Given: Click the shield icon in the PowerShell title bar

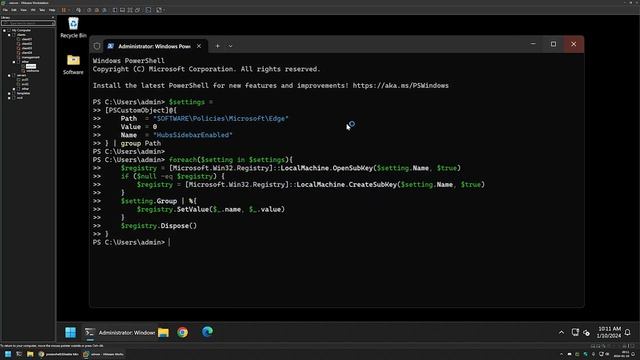Looking at the screenshot, I should pyautogui.click(x=97, y=46).
